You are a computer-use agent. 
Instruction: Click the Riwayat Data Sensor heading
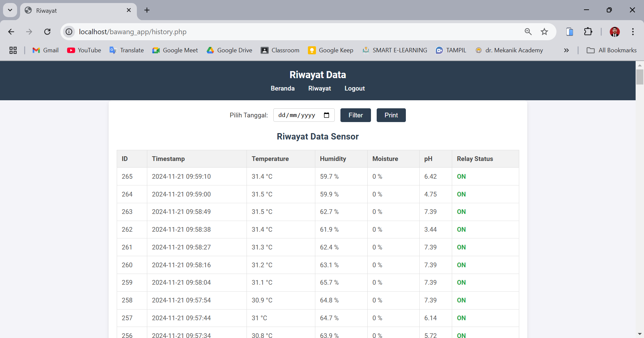coord(318,137)
